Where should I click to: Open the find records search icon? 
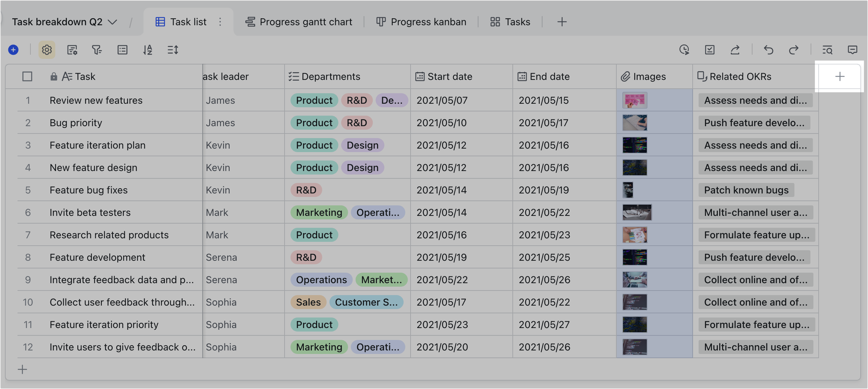tap(827, 50)
